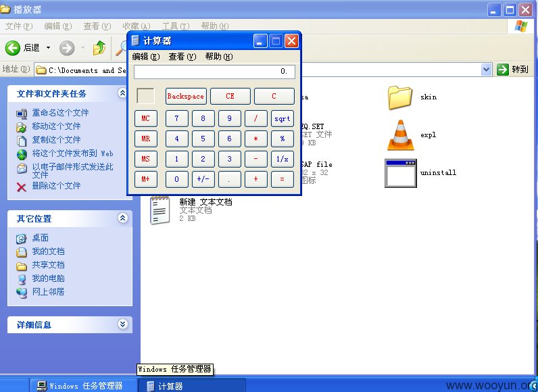Viewport: 538px width, 392px height.
Task: Click the percent calculator button
Action: (x=283, y=139)
